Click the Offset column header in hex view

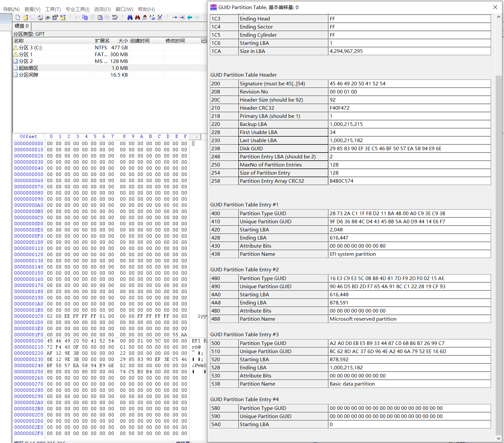tap(29, 137)
